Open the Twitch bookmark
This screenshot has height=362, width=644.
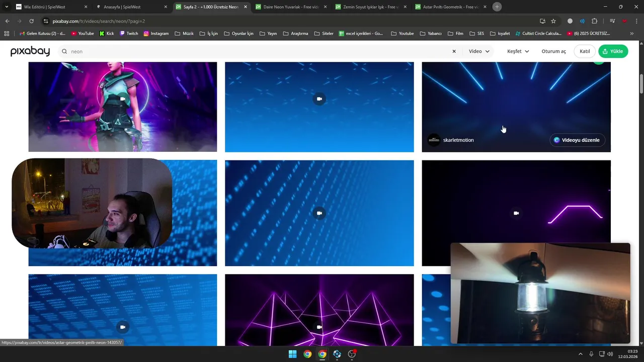tap(129, 33)
